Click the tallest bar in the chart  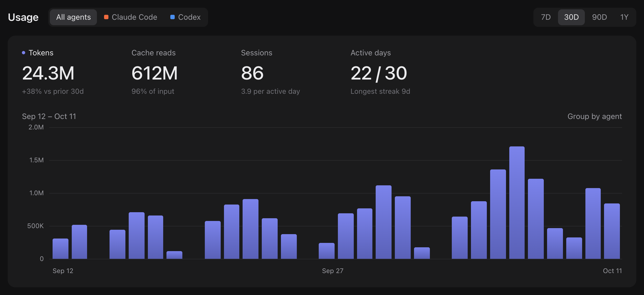(517, 203)
